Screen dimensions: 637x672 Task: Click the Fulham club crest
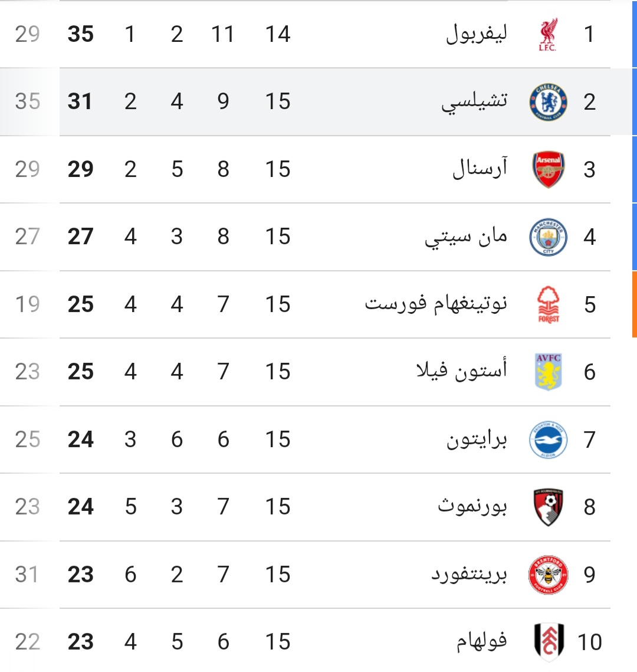point(549,641)
